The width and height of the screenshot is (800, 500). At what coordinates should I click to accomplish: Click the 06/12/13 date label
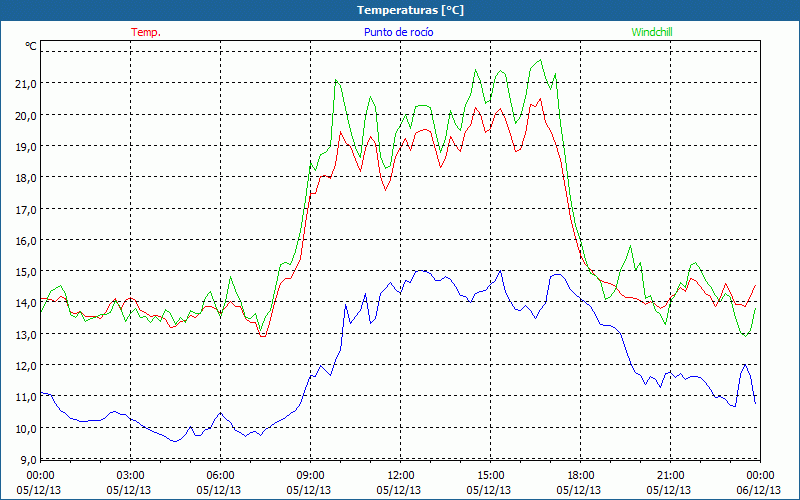pos(759,490)
